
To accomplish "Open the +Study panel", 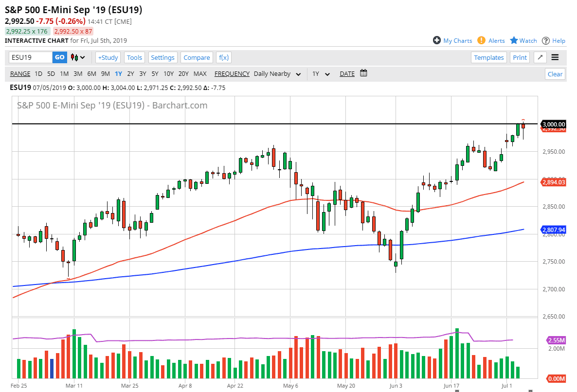I will coord(108,57).
